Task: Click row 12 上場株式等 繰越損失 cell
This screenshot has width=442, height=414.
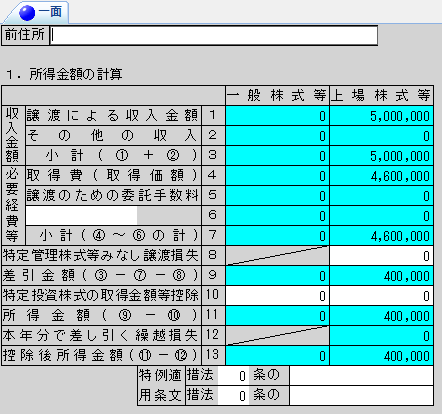Action: click(x=381, y=336)
